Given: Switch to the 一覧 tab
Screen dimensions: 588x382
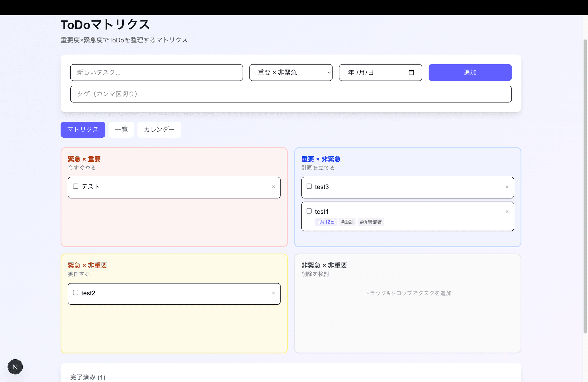Looking at the screenshot, I should pos(121,130).
